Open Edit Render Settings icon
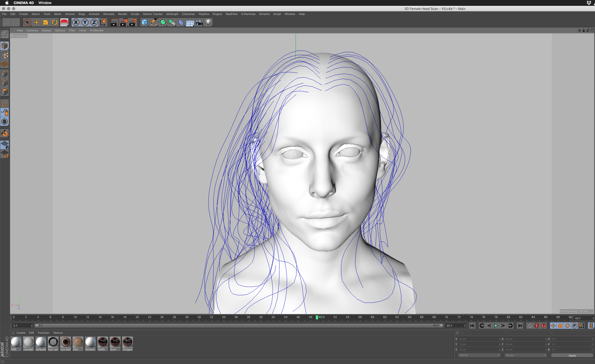 [x=133, y=22]
